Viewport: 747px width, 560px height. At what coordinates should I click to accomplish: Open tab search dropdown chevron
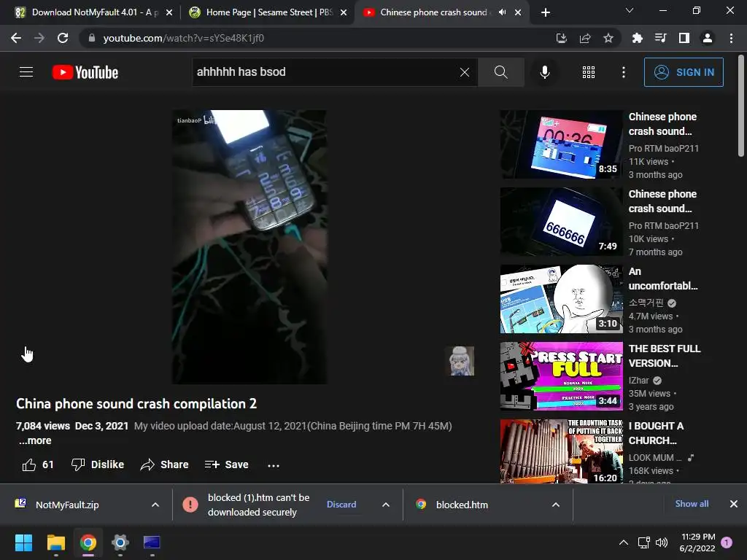630,10
